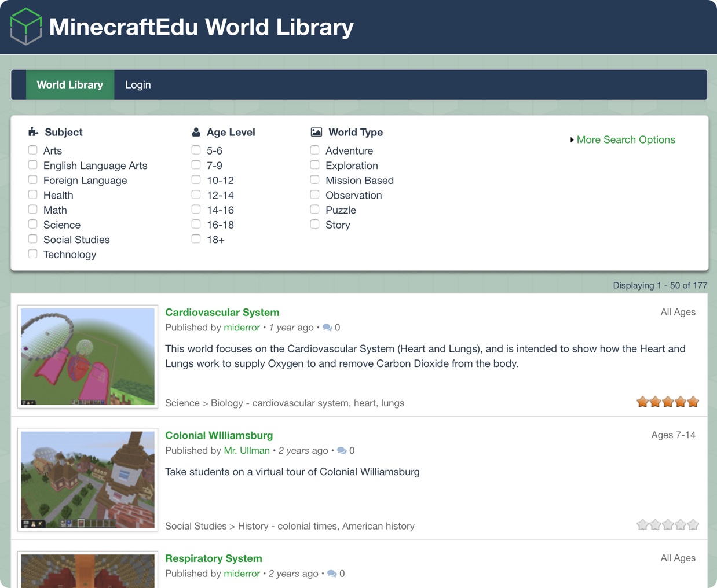Enable the Science subject filter
Image resolution: width=717 pixels, height=588 pixels.
pos(32,225)
